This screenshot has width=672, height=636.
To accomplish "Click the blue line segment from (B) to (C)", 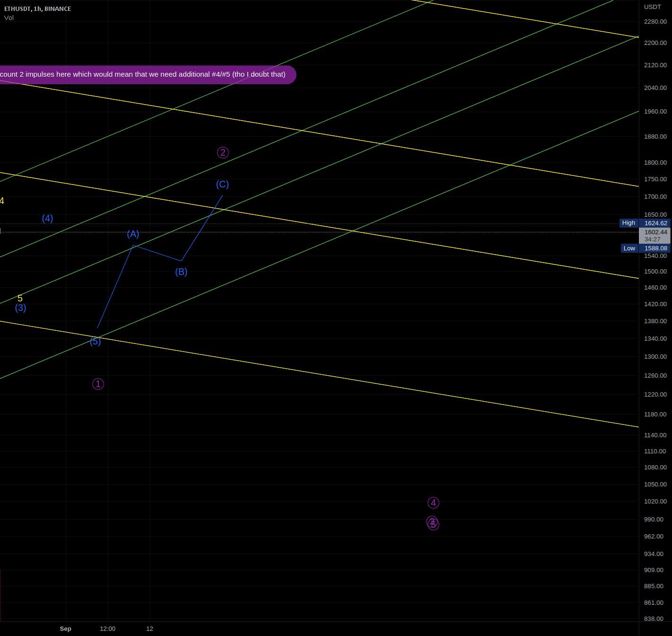I will pyautogui.click(x=202, y=228).
